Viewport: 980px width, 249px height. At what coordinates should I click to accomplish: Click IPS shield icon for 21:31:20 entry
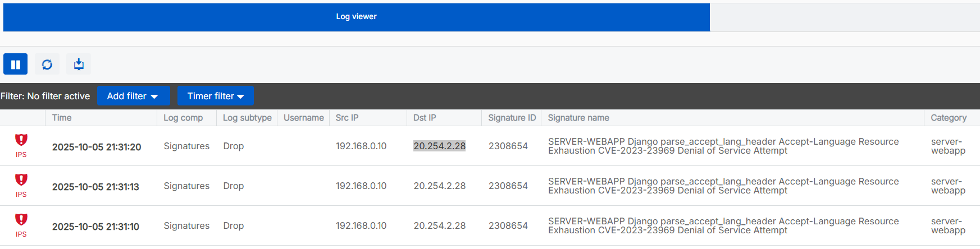click(21, 140)
